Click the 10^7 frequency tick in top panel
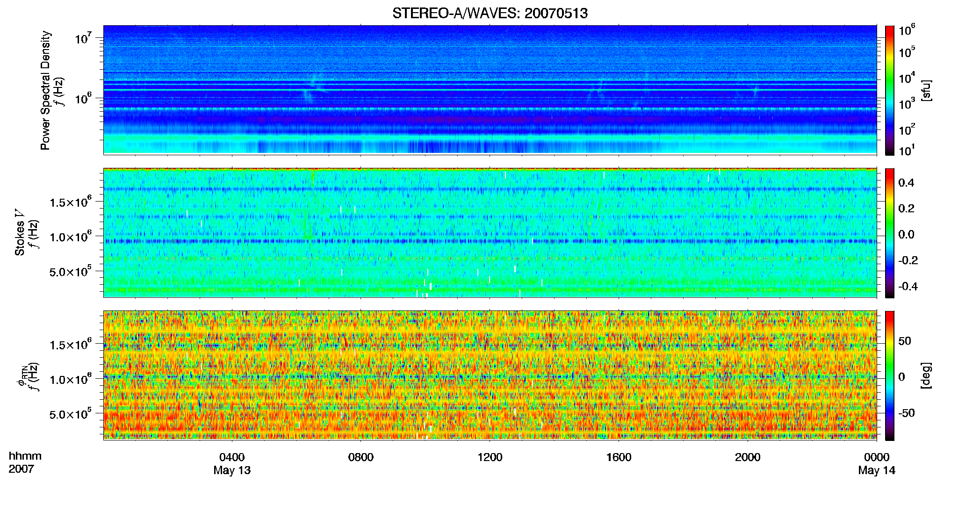The width and height of the screenshot is (980, 505). click(84, 38)
